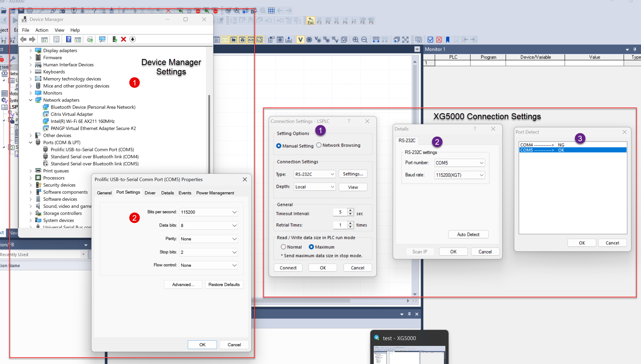Click the Esc ladder toolbar icon
This screenshot has height=364, width=641.
(311, 21)
